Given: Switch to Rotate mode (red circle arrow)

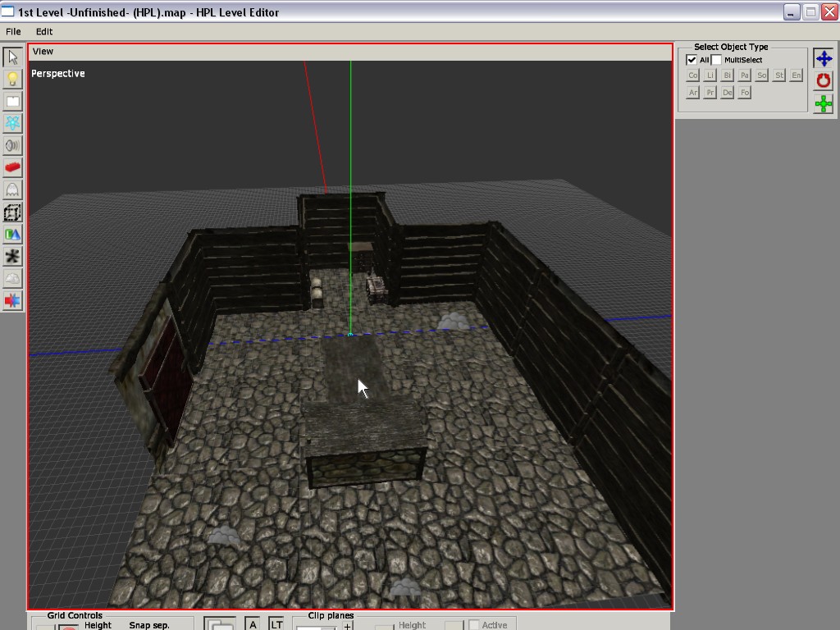Looking at the screenshot, I should (824, 80).
